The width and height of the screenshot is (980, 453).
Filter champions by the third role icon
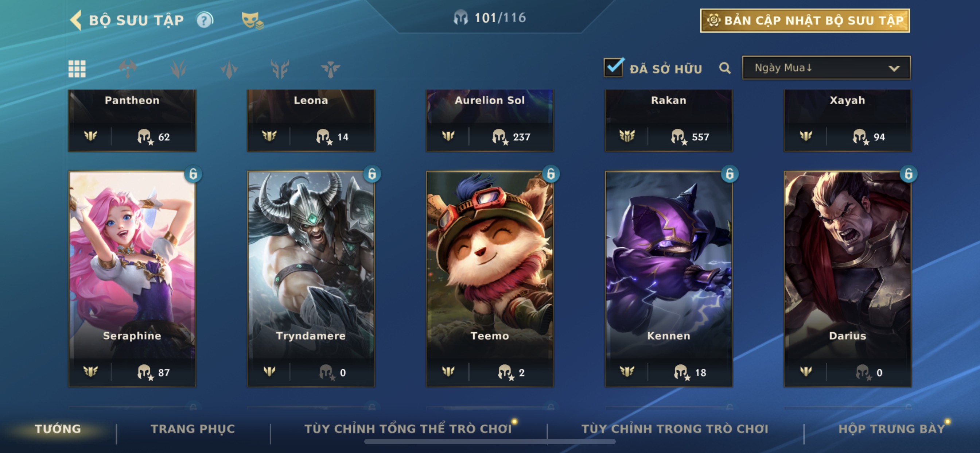click(229, 69)
